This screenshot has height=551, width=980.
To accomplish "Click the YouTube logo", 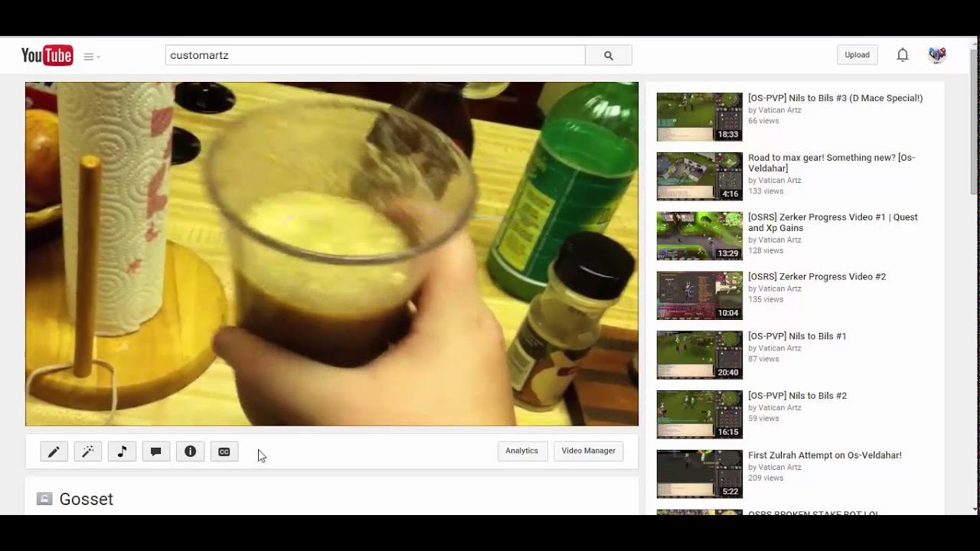I will [x=47, y=55].
